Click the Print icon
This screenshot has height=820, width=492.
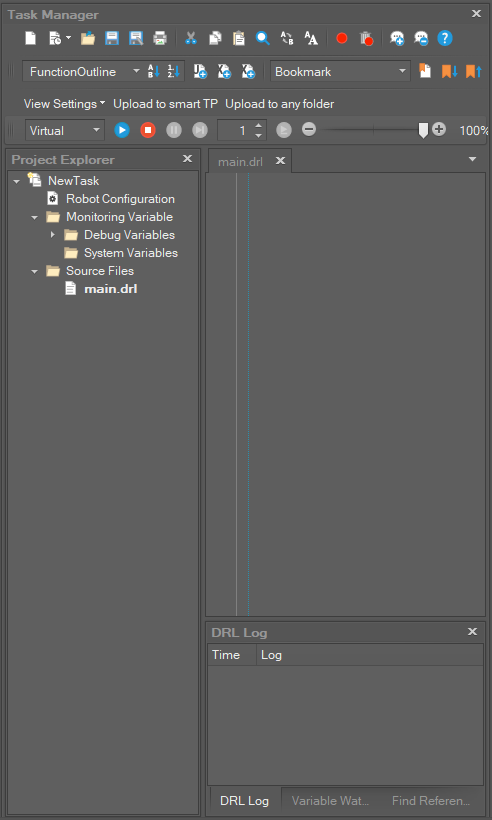pos(159,38)
